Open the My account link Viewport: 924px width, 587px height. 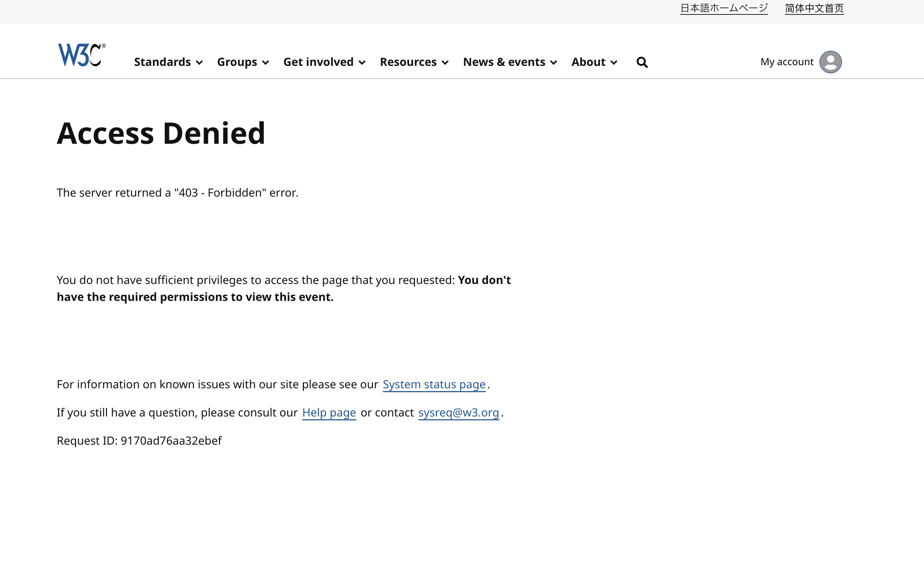787,62
